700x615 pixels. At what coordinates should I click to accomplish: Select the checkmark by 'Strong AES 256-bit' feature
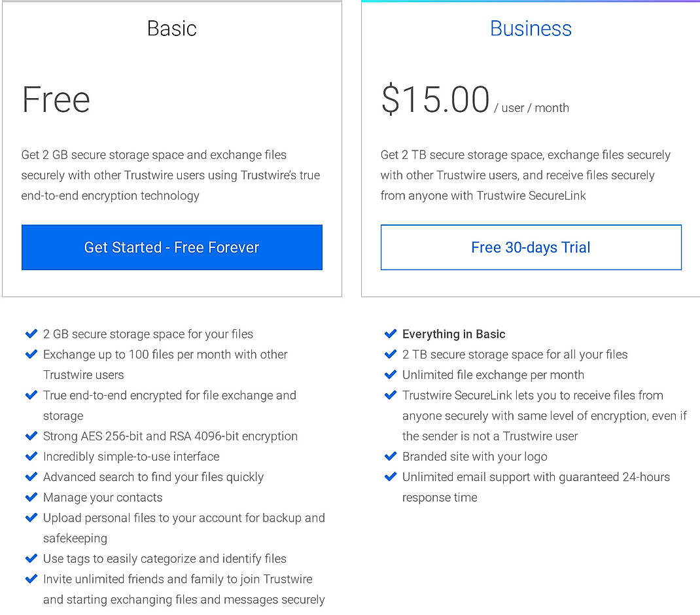pyautogui.click(x=31, y=436)
